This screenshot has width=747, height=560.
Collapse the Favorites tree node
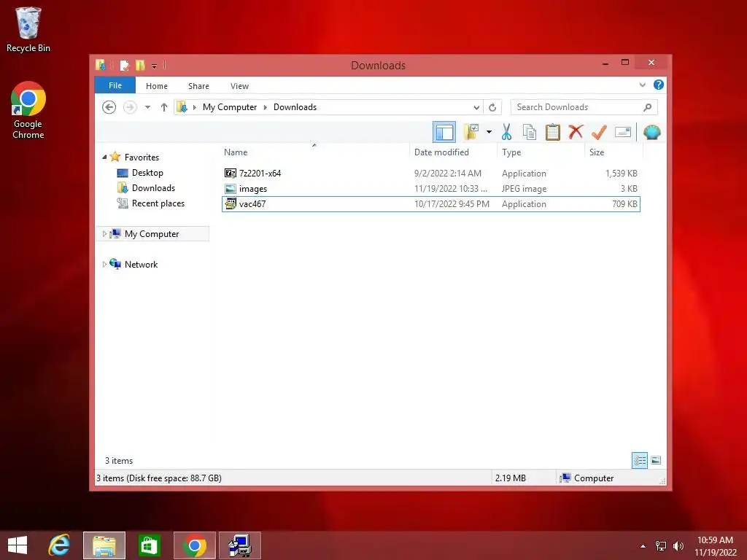(x=104, y=157)
